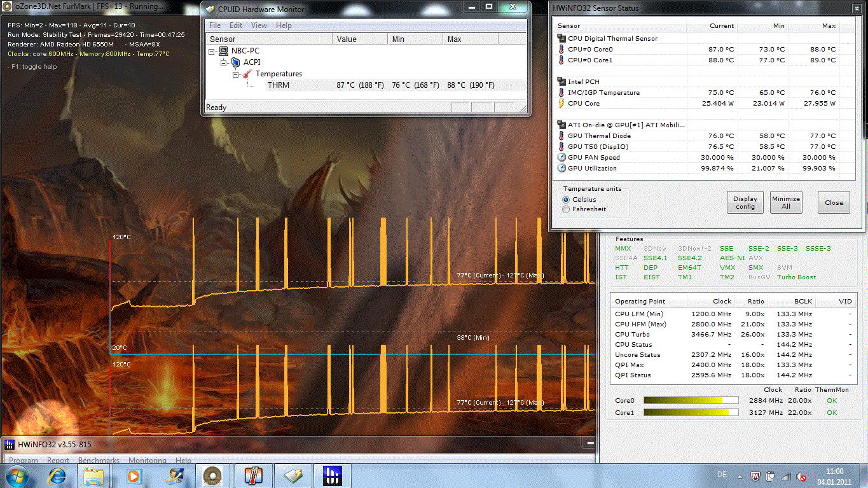Open Windows Media Player from the taskbar
868x488 pixels.
pyautogui.click(x=134, y=475)
